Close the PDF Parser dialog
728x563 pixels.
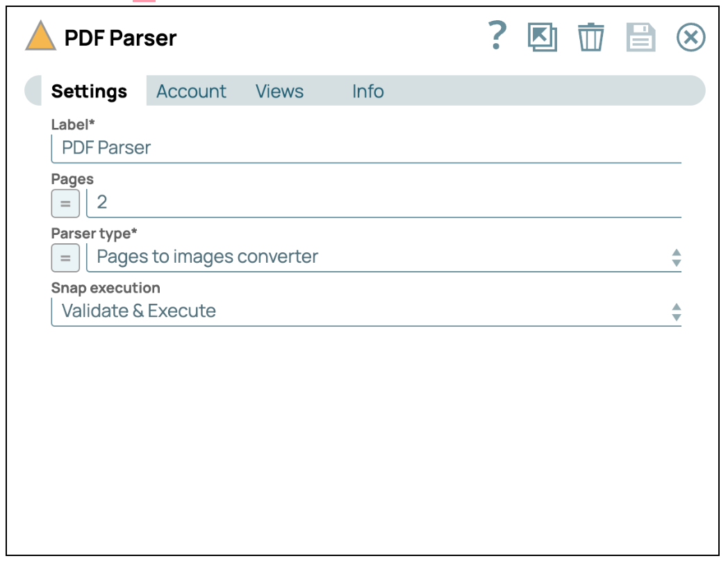click(690, 38)
